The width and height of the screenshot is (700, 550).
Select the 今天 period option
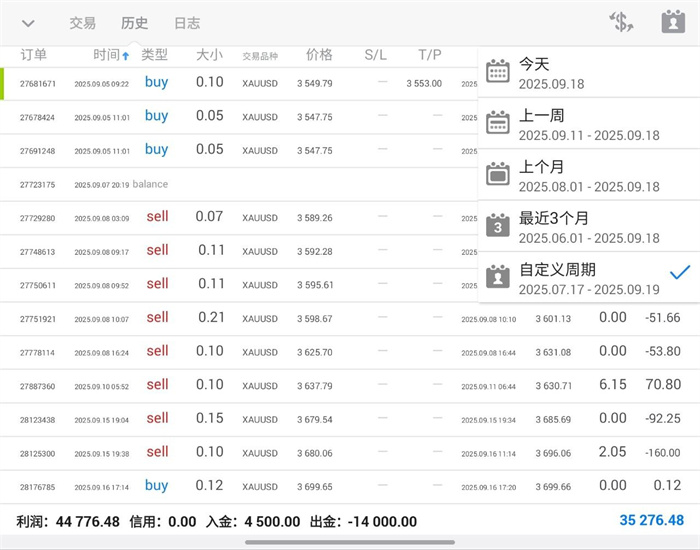tap(580, 72)
